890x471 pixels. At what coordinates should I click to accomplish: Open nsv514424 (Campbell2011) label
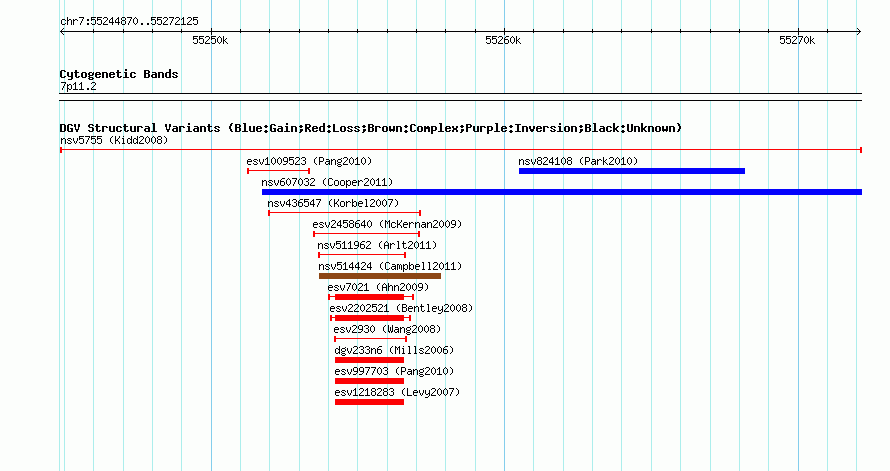pos(390,266)
